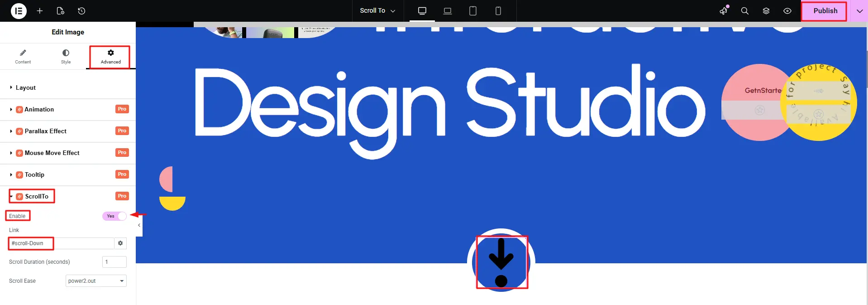Click the Link field containing #scroll-Down
Image resolution: width=868 pixels, height=305 pixels.
pyautogui.click(x=62, y=243)
